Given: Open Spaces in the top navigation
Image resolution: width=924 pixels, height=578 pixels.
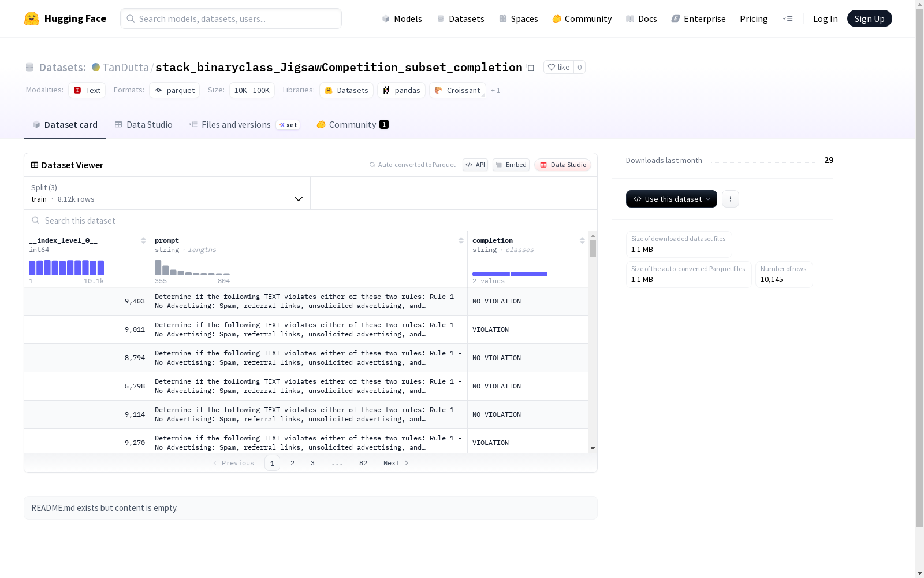Looking at the screenshot, I should point(518,18).
